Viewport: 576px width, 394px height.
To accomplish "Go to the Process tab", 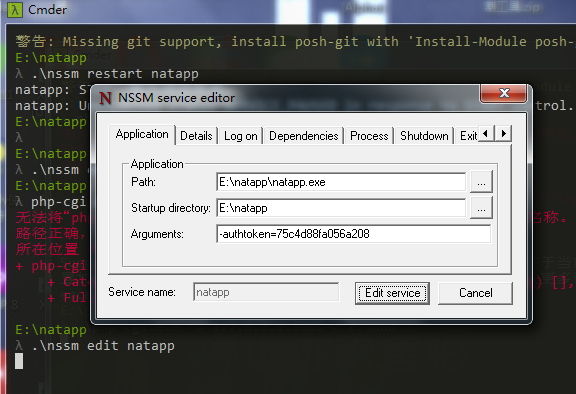I will (369, 136).
